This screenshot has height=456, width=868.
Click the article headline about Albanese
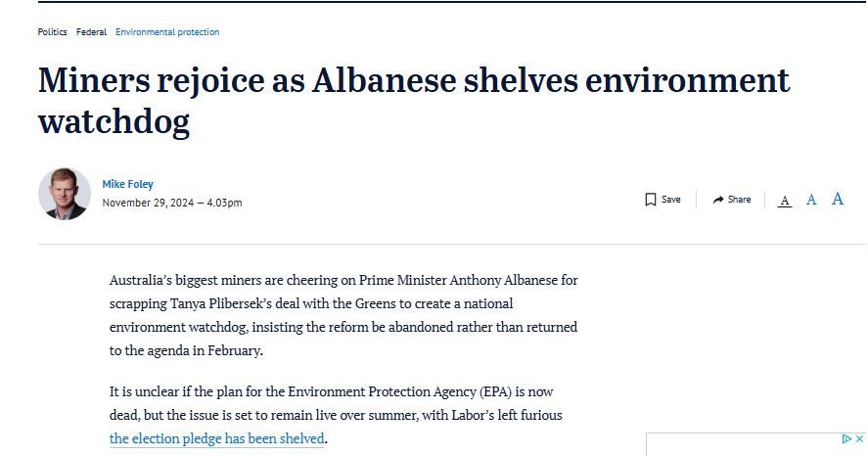pos(414,101)
